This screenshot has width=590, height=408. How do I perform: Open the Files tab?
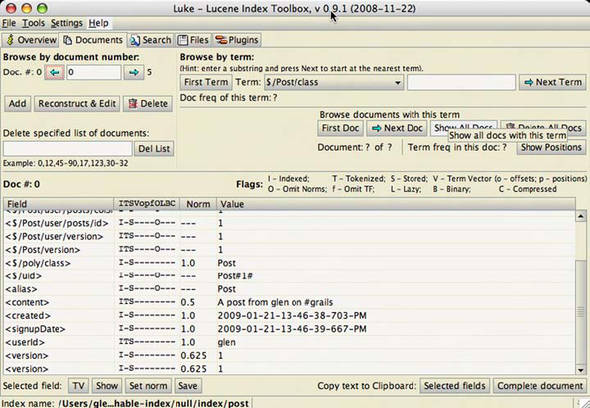(x=193, y=40)
